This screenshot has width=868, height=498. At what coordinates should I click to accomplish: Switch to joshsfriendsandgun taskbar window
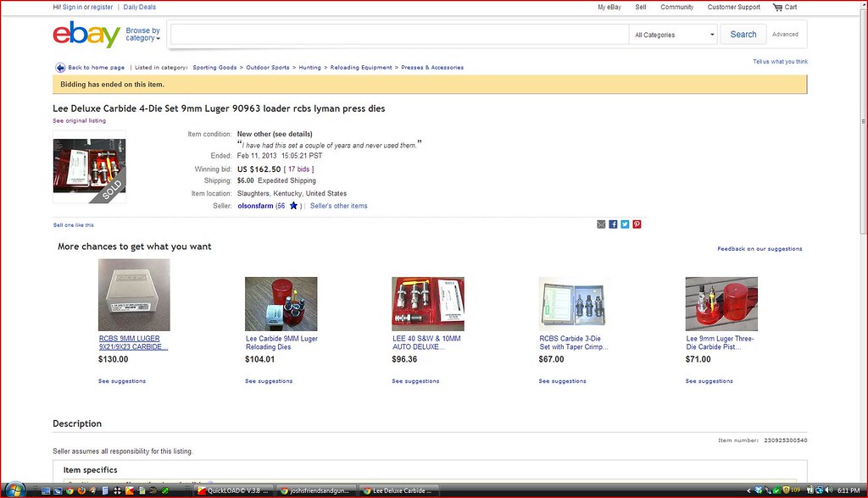tap(315, 490)
